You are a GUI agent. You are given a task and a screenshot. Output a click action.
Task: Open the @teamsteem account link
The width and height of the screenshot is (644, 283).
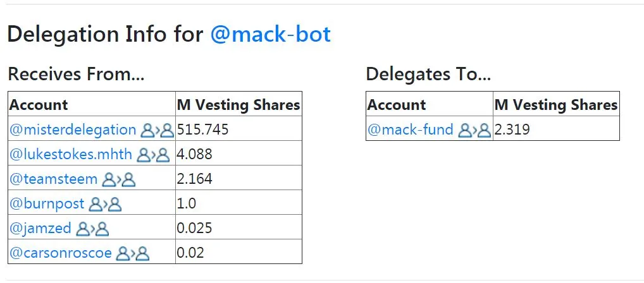53,179
